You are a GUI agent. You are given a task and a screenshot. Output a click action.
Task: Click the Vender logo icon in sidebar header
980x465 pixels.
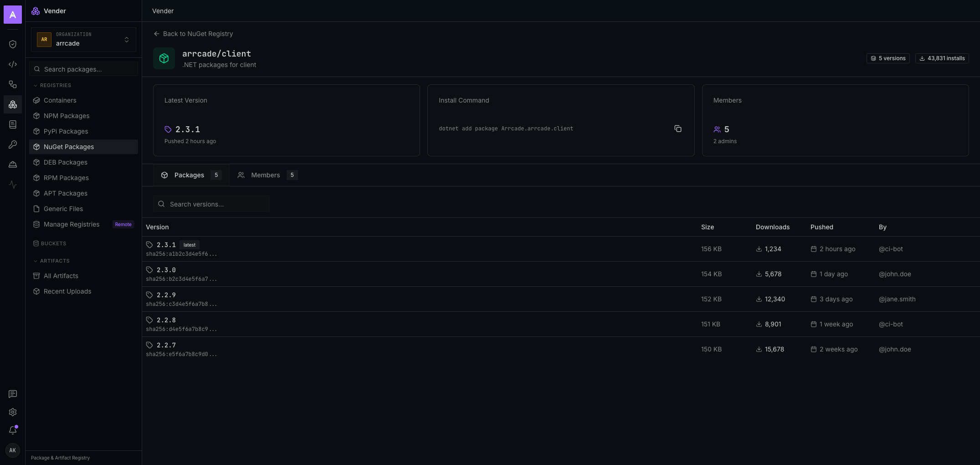coord(36,11)
